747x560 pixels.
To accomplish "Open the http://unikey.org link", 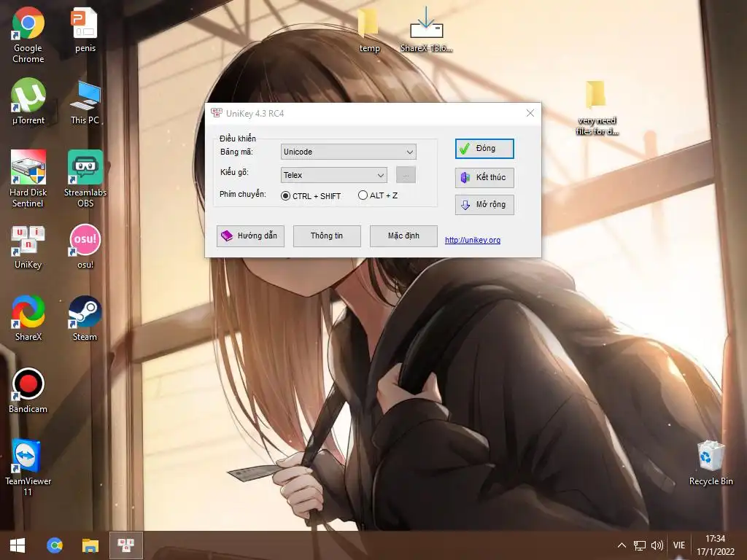I will pyautogui.click(x=473, y=240).
